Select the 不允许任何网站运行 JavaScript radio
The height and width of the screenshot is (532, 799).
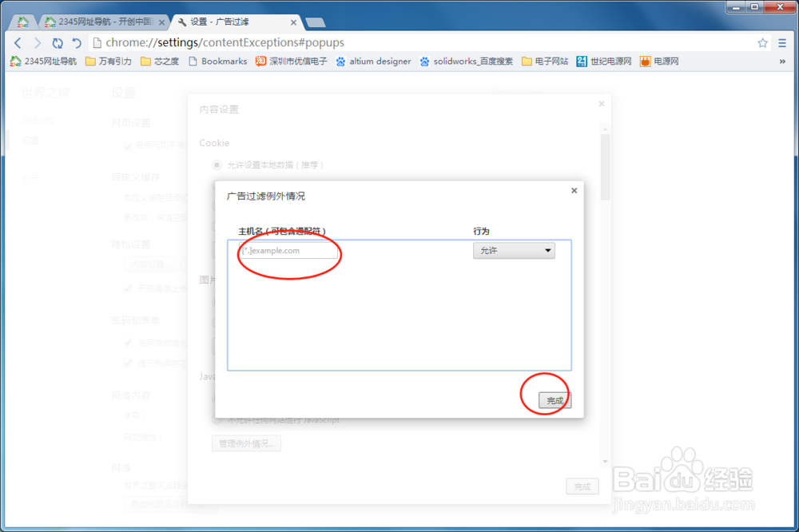217,420
